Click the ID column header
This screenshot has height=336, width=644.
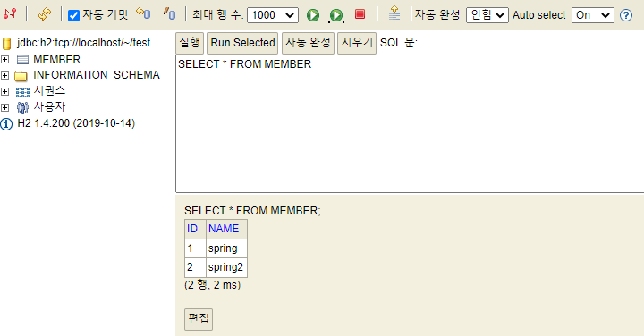[195, 229]
